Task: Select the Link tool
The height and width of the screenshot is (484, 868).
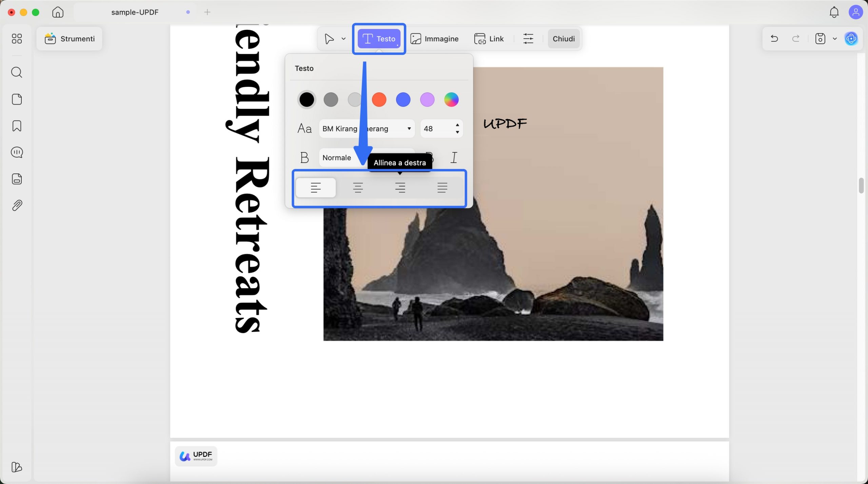Action: pos(489,38)
